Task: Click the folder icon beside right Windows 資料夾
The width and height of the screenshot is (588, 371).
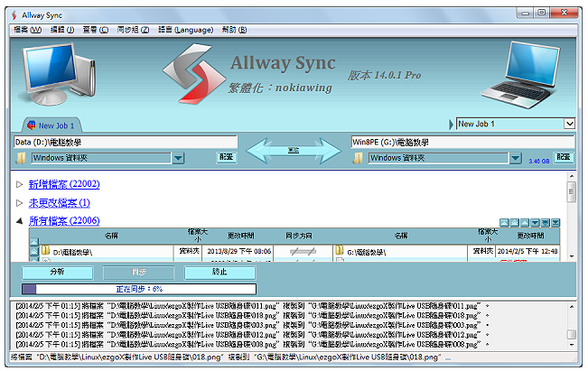Action: click(358, 158)
